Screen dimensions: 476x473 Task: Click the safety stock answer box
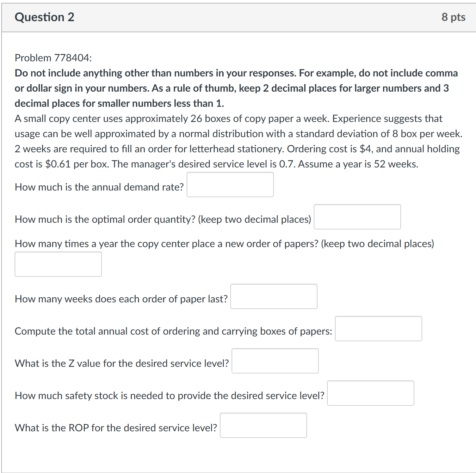tap(371, 393)
